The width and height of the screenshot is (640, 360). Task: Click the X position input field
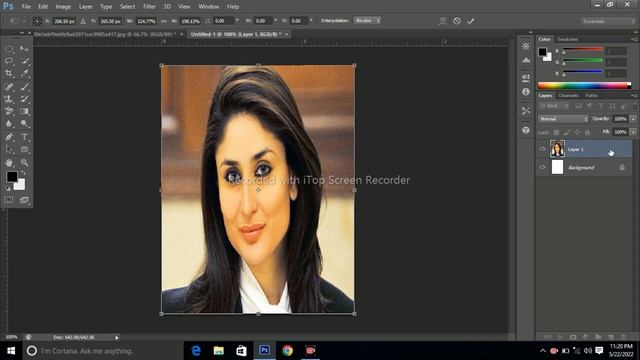pos(64,21)
